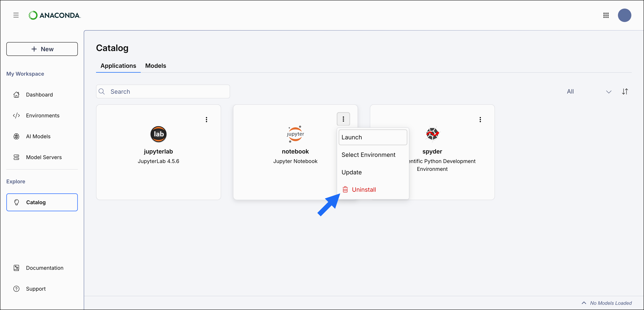Select Catalog in the sidebar
This screenshot has height=310, width=644.
[42, 202]
